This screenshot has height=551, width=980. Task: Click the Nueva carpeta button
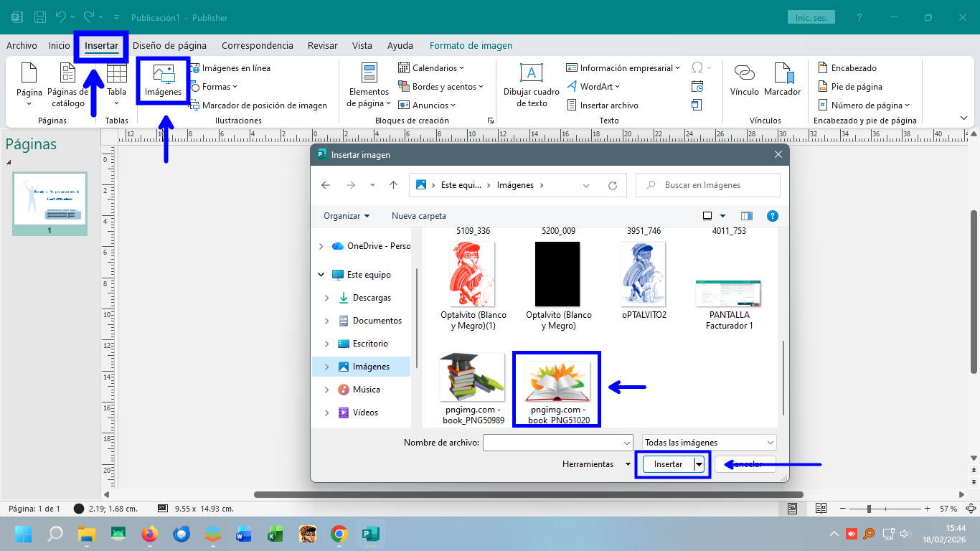tap(418, 216)
